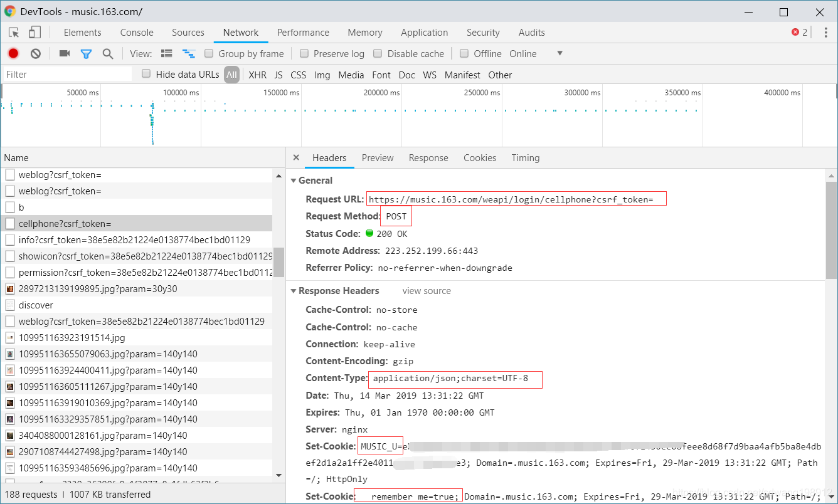Open the Audits tab
The width and height of the screenshot is (838, 504).
532,33
